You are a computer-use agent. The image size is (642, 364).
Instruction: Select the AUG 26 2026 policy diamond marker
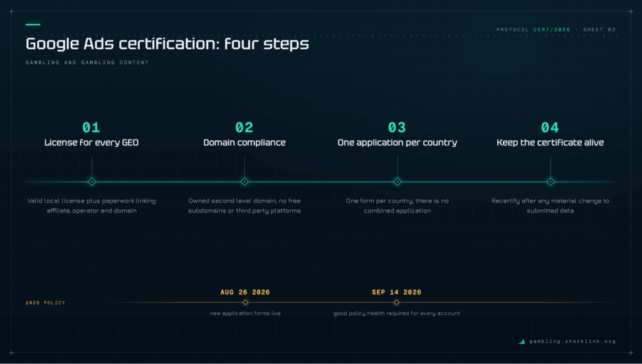[x=245, y=302]
